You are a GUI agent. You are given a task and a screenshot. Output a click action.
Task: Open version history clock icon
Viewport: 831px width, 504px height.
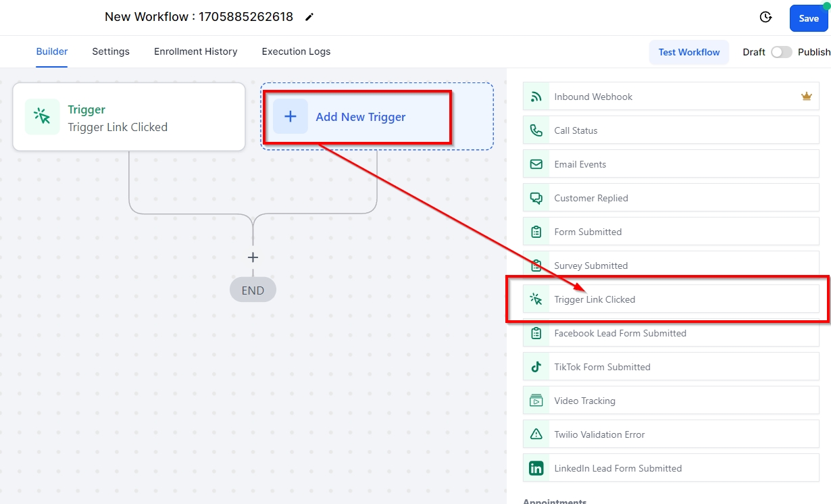pos(765,18)
